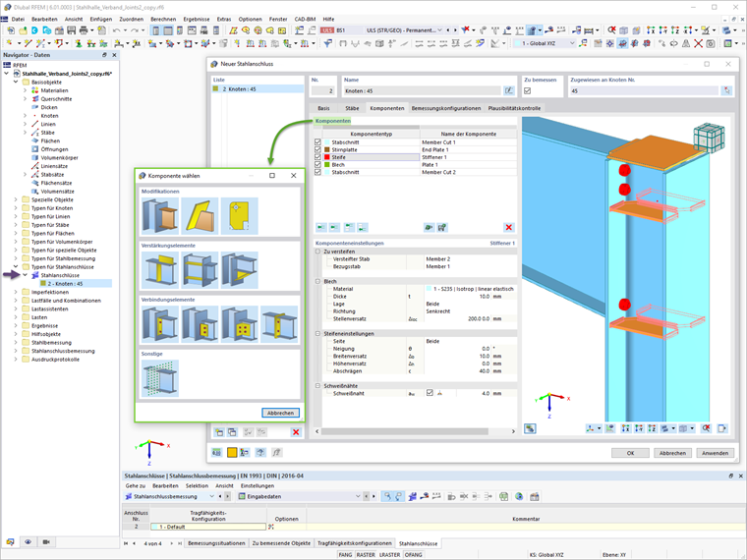
Task: Click Abbrechen in Neuer Stahlanschluss dialog
Action: (x=672, y=453)
